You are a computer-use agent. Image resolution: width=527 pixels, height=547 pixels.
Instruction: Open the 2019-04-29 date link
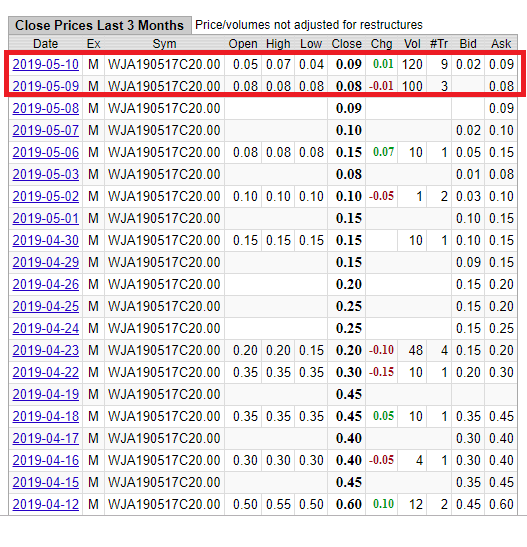[x=46, y=262]
